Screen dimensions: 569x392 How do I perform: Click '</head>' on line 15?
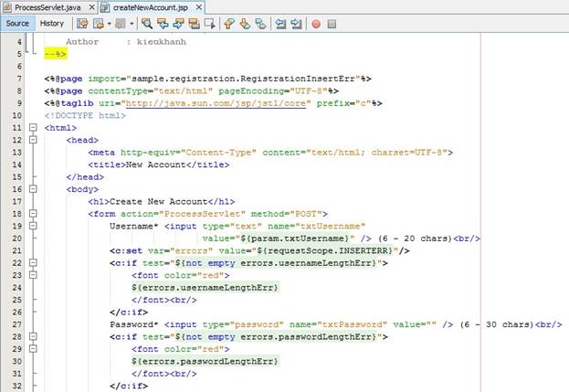click(85, 177)
